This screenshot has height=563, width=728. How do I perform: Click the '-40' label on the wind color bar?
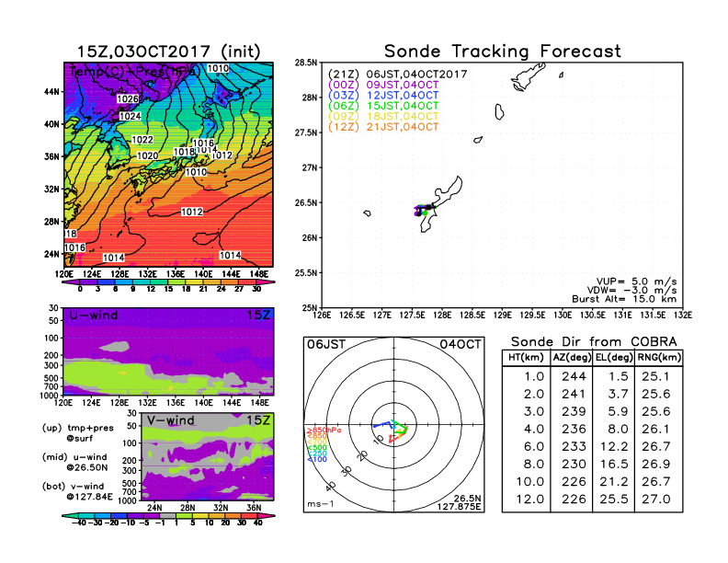coord(79,523)
